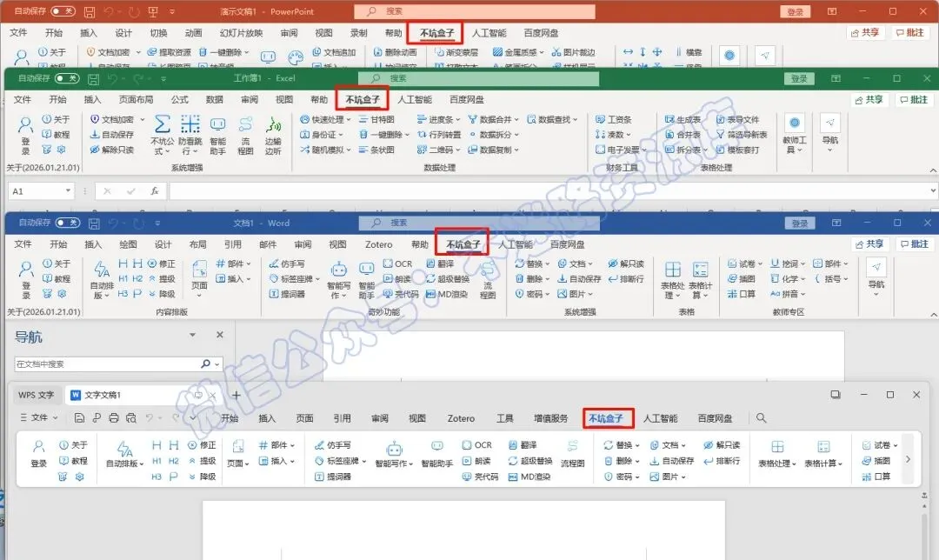Click 共享 button in Excel window
Viewport: 939px width, 560px height.
pyautogui.click(x=869, y=99)
